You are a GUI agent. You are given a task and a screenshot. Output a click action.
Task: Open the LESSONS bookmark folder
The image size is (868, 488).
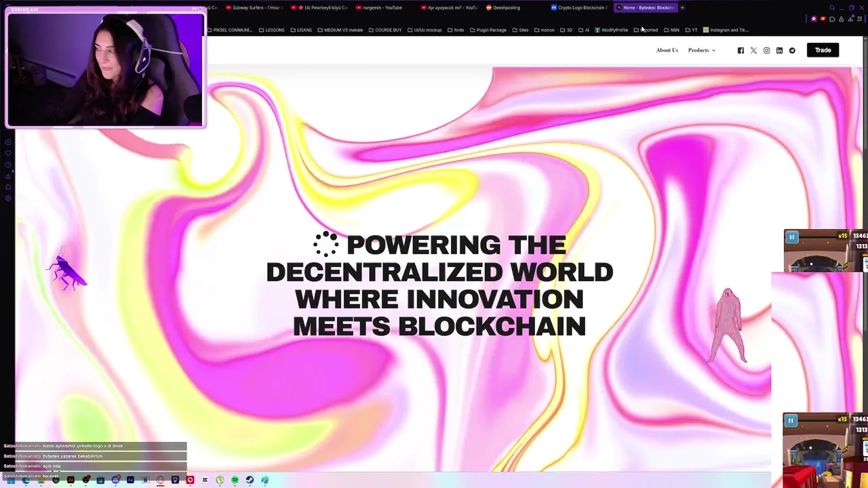[271, 30]
